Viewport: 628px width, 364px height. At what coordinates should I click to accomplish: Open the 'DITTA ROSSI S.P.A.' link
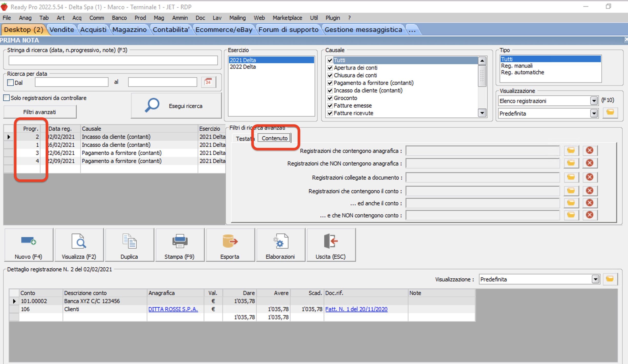click(173, 309)
